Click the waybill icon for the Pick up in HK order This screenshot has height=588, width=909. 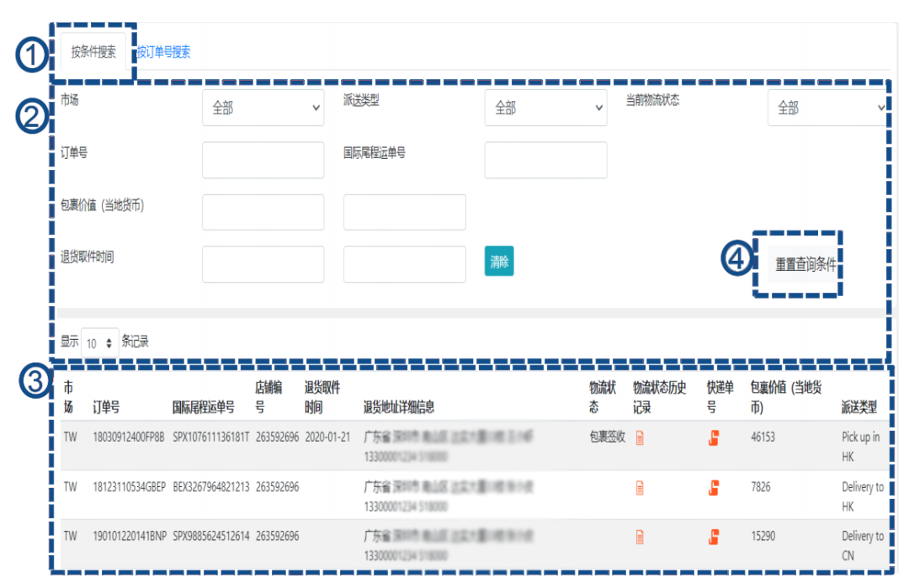click(x=713, y=437)
